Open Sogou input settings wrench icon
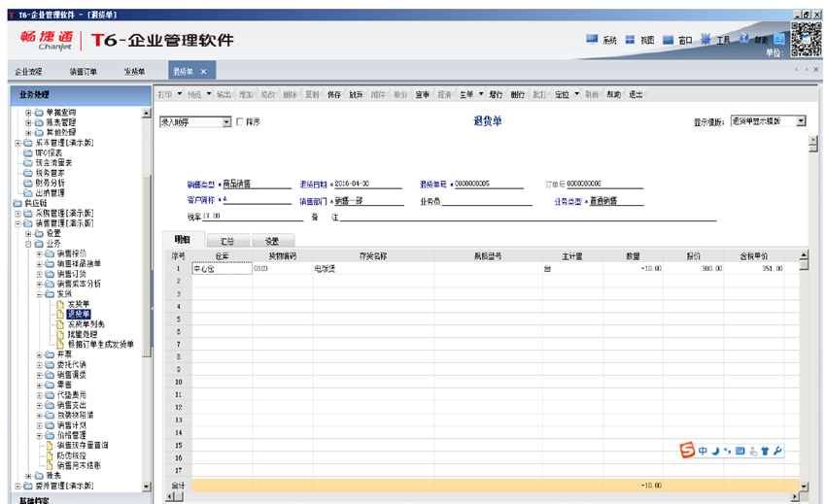826x504 pixels. tap(777, 451)
